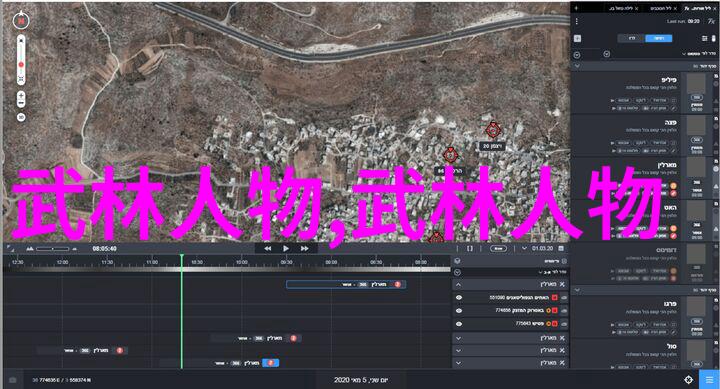
Task: Click the red handle on the map tilt slider
Action: 21,65
